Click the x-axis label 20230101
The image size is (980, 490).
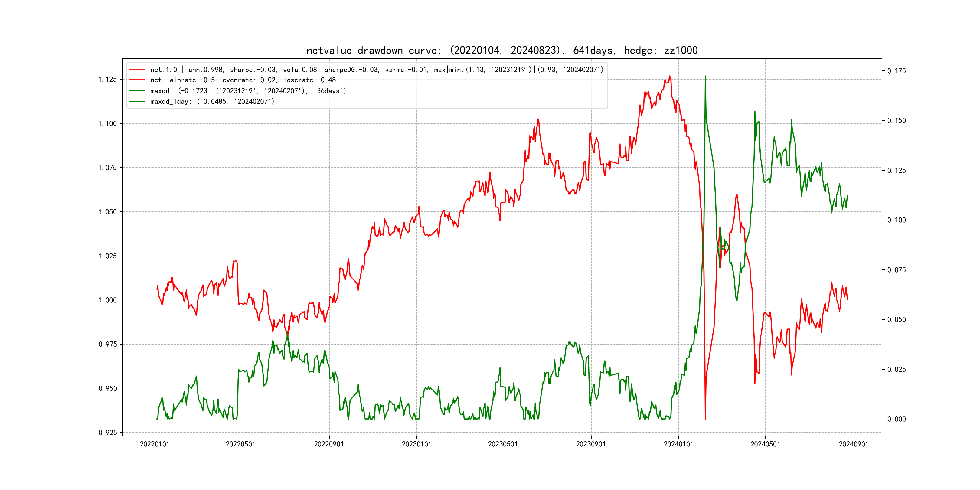pos(416,444)
